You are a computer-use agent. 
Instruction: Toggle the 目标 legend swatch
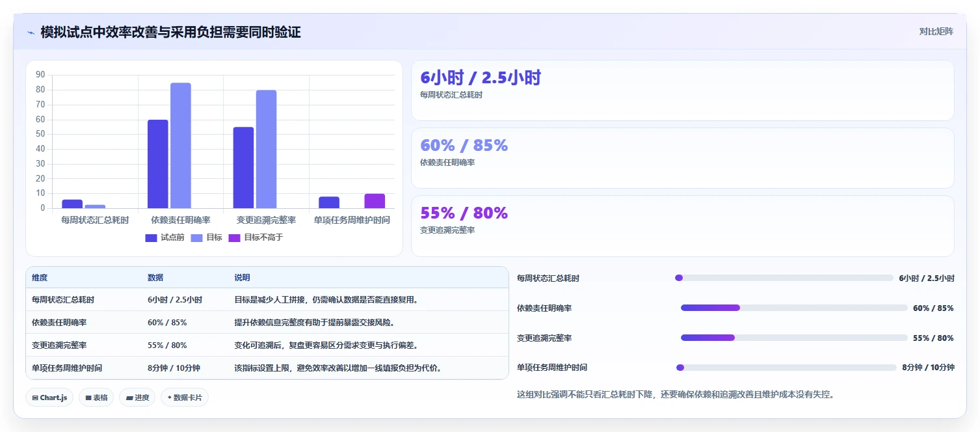196,237
